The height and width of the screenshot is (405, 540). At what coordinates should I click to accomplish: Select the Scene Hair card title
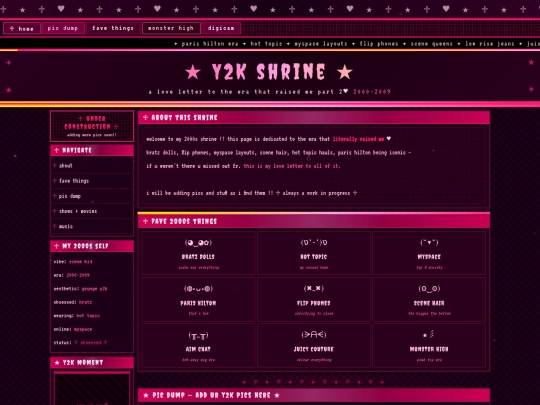coord(429,303)
